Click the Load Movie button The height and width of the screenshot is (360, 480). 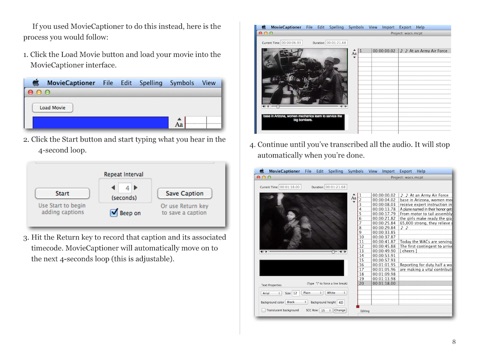pos(52,108)
